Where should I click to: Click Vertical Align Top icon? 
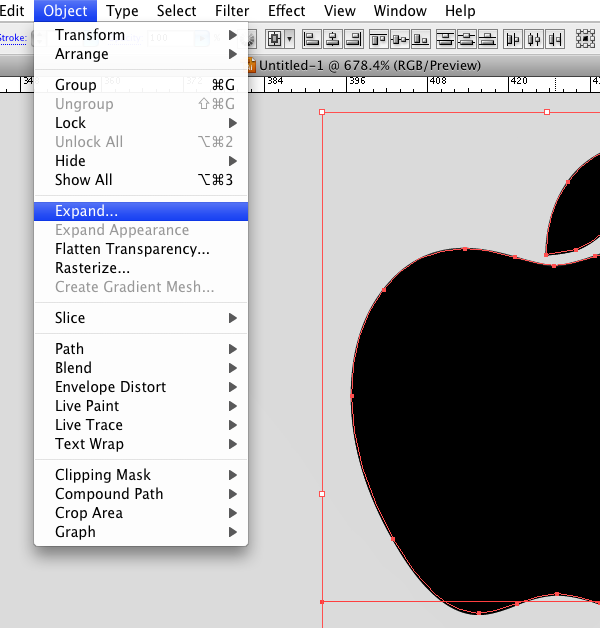[379, 39]
